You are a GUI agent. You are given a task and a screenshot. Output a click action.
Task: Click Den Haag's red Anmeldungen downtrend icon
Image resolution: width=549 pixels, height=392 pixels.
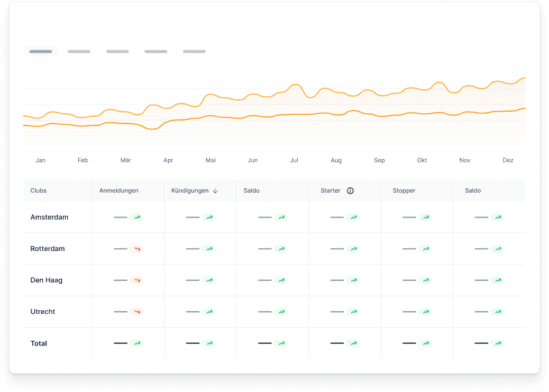(x=137, y=280)
